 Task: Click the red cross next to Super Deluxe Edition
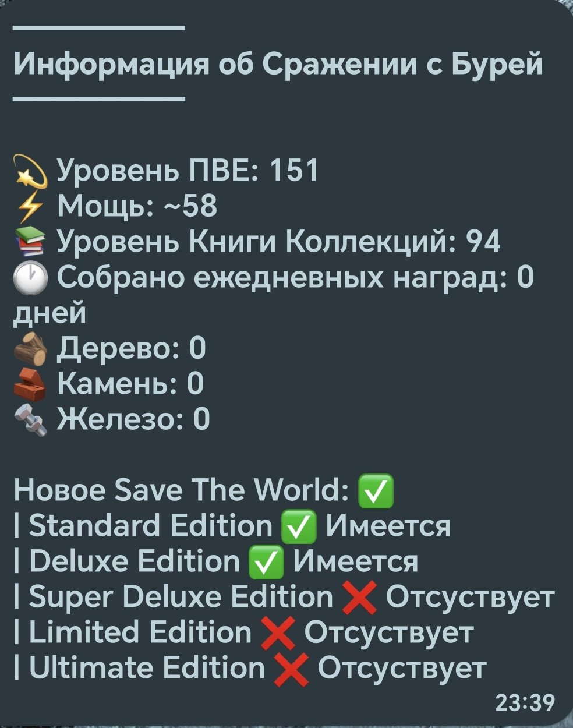click(x=359, y=598)
